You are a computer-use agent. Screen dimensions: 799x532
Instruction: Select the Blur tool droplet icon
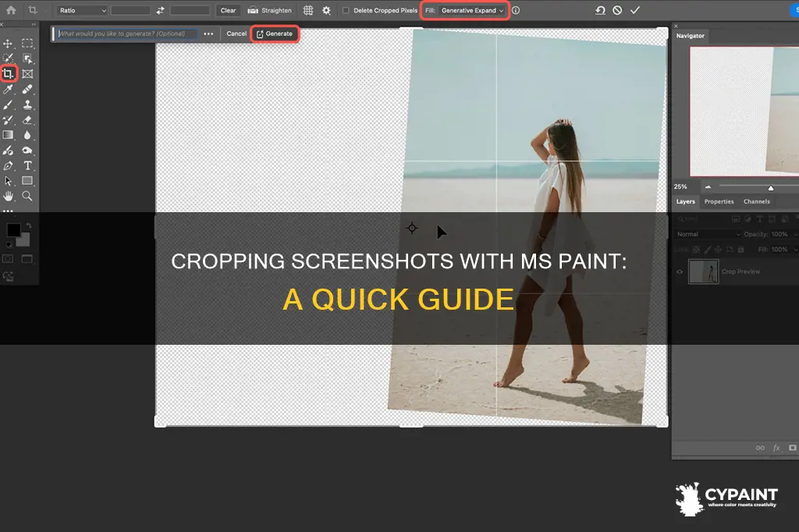27,135
